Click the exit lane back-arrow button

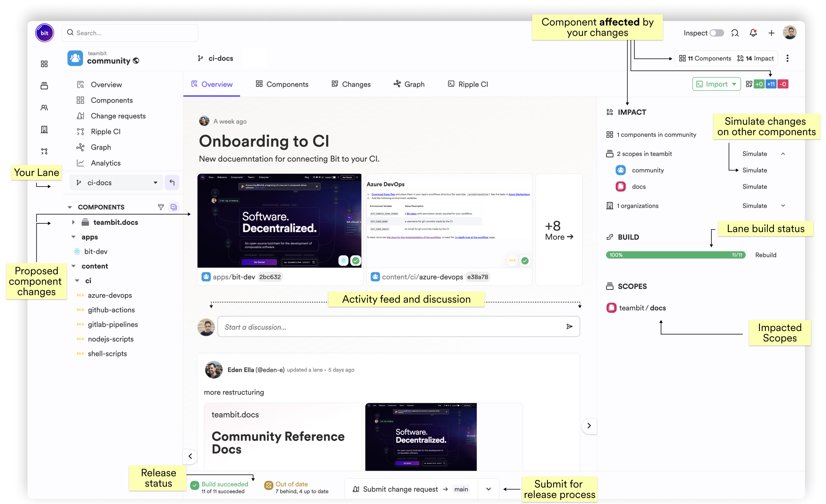click(172, 183)
